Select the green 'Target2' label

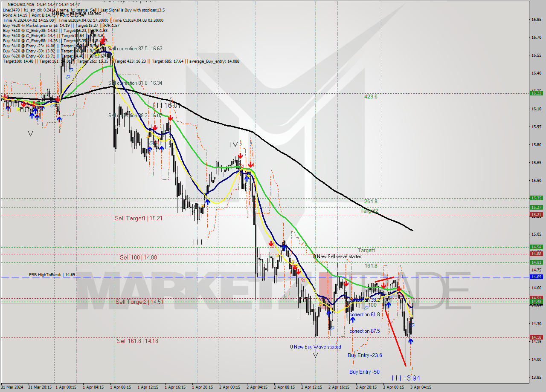click(369, 210)
